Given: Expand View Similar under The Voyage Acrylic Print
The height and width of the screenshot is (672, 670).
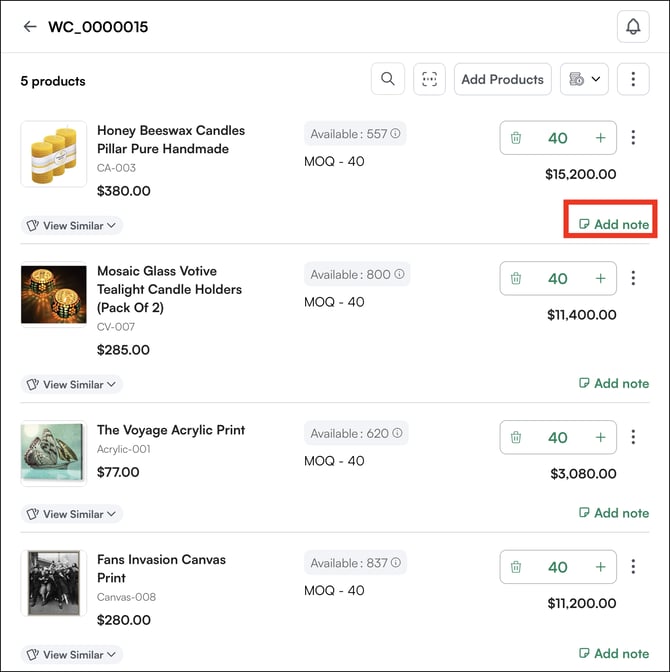Looking at the screenshot, I should [71, 514].
